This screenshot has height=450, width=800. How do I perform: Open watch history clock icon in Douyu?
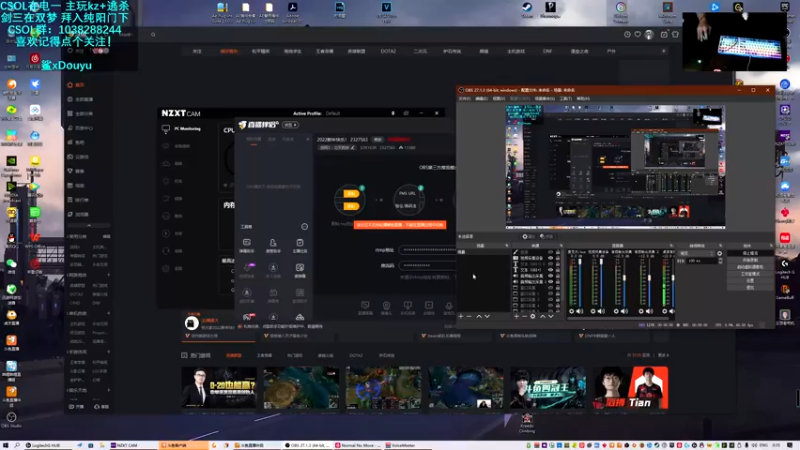coord(627,35)
